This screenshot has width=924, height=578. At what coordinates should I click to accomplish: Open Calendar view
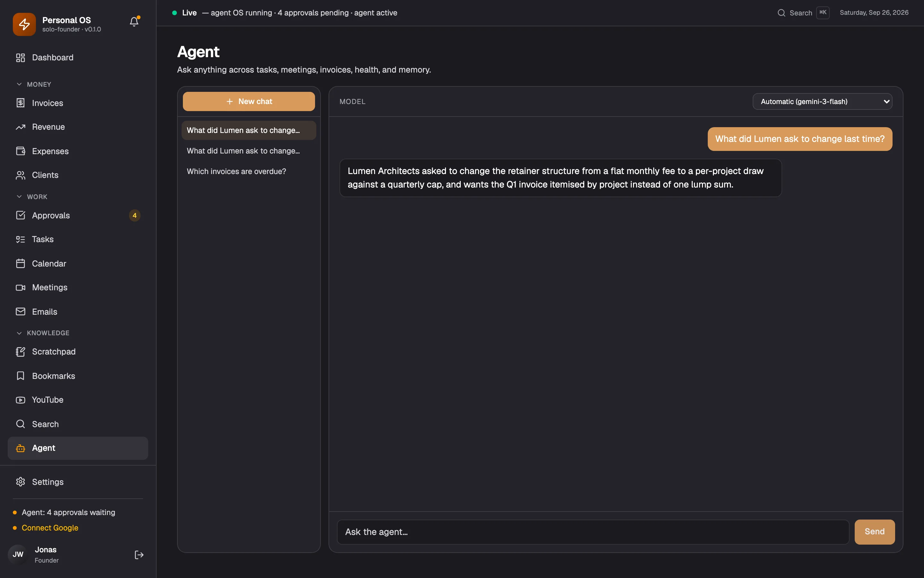(x=78, y=263)
